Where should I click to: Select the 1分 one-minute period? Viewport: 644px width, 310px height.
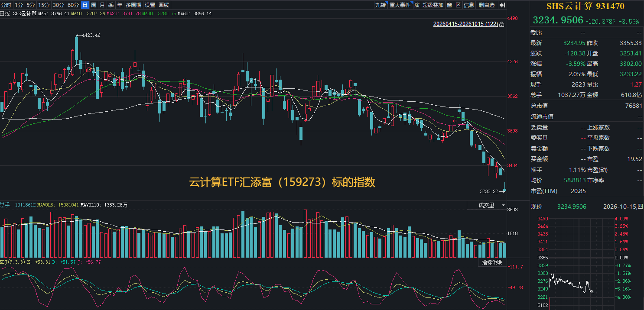click(19, 5)
